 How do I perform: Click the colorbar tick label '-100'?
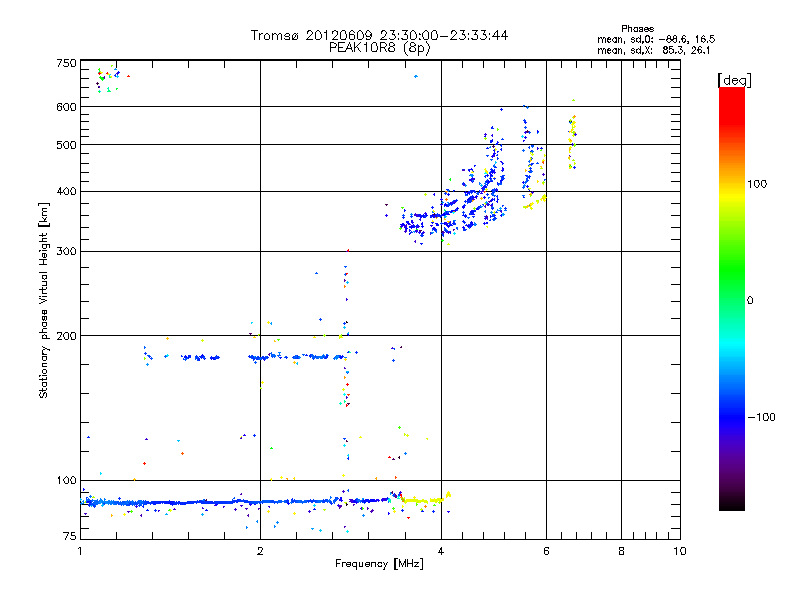761,417
